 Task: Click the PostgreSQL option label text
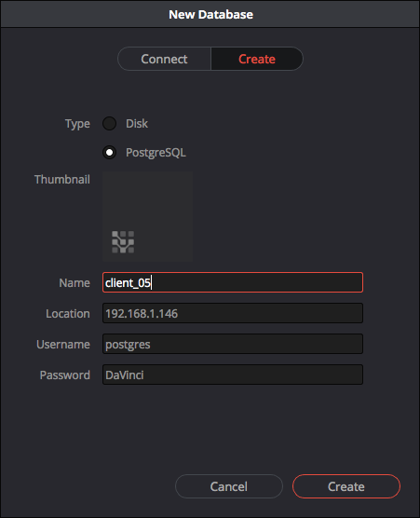(156, 153)
